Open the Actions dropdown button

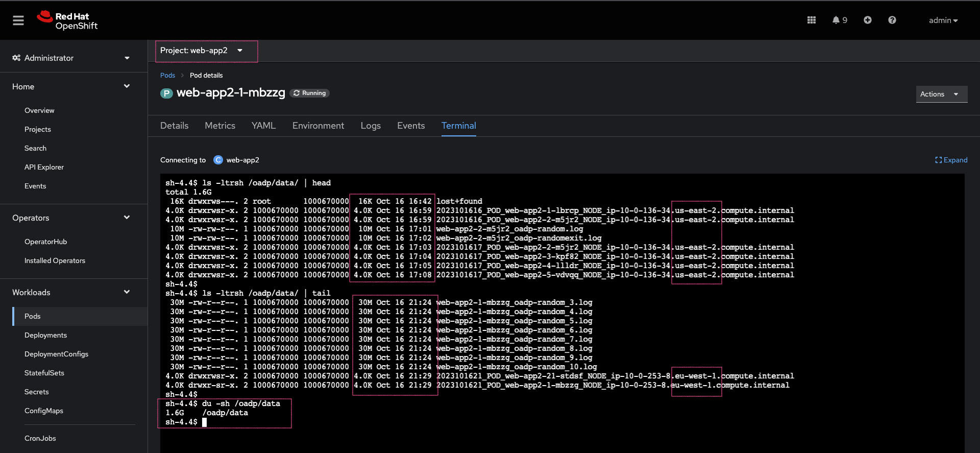point(942,94)
